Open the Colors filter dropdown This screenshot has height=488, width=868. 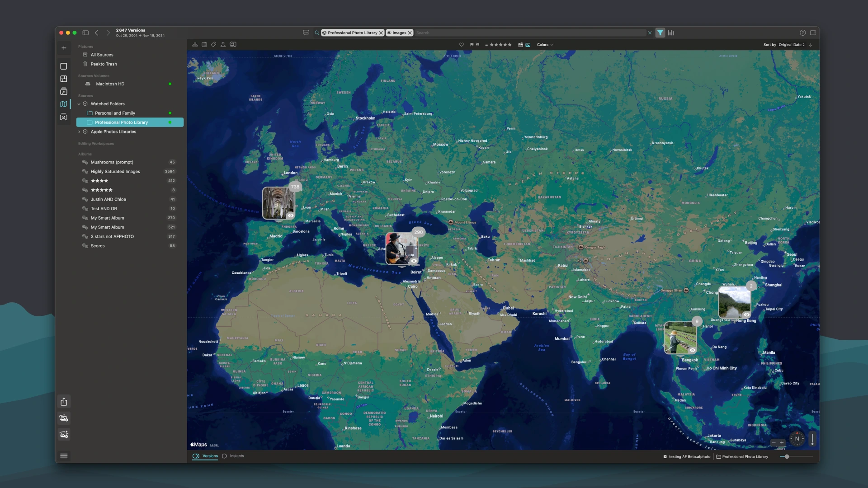tap(545, 45)
